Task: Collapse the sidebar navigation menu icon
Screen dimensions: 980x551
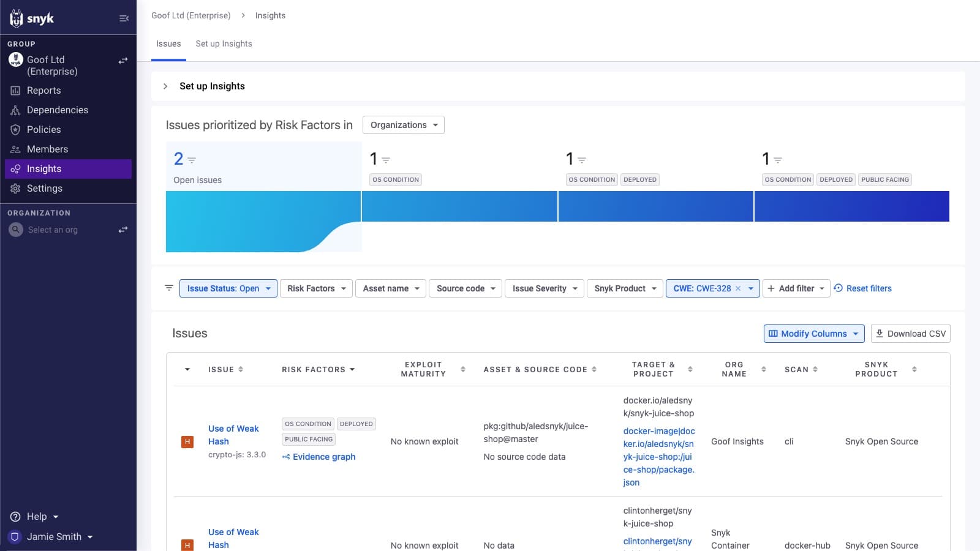Action: pyautogui.click(x=124, y=18)
